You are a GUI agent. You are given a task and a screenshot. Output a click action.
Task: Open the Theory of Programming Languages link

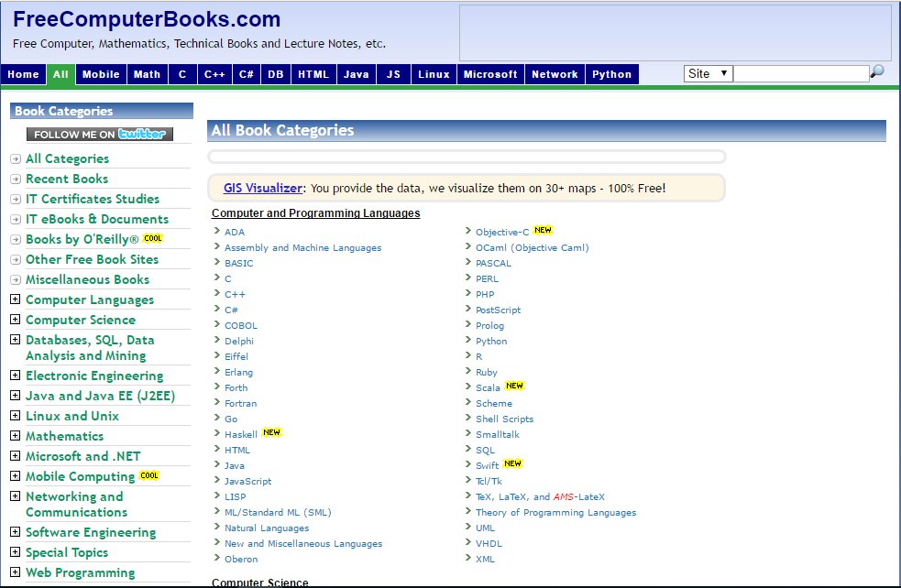(555, 513)
